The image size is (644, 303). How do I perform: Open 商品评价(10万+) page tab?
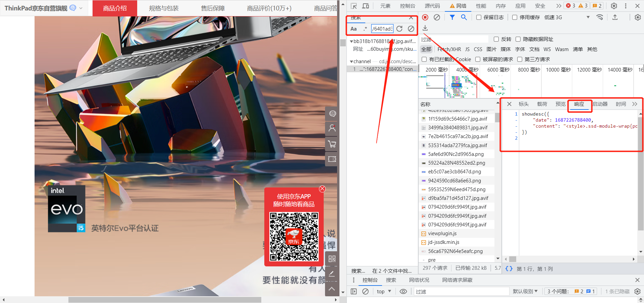pos(269,8)
